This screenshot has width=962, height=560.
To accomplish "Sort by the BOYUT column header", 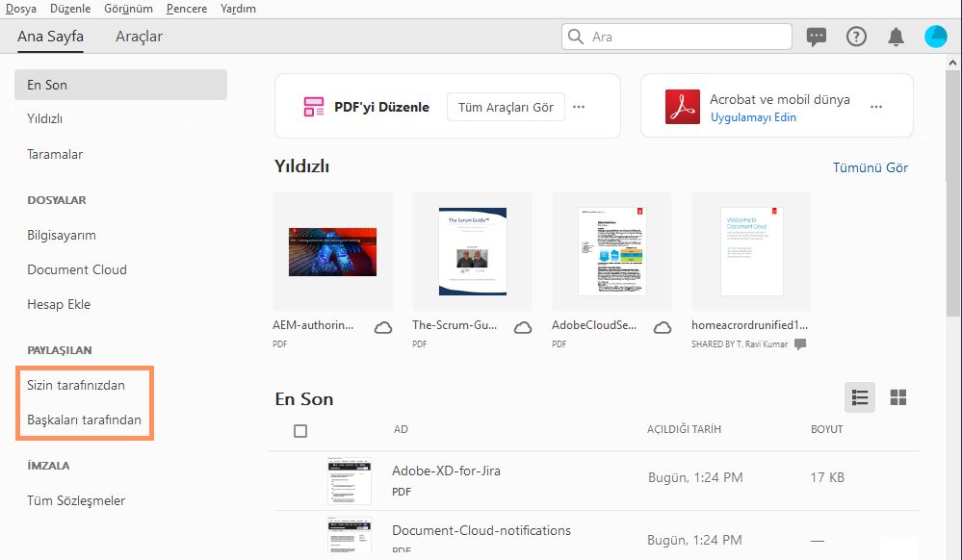I will [x=826, y=429].
